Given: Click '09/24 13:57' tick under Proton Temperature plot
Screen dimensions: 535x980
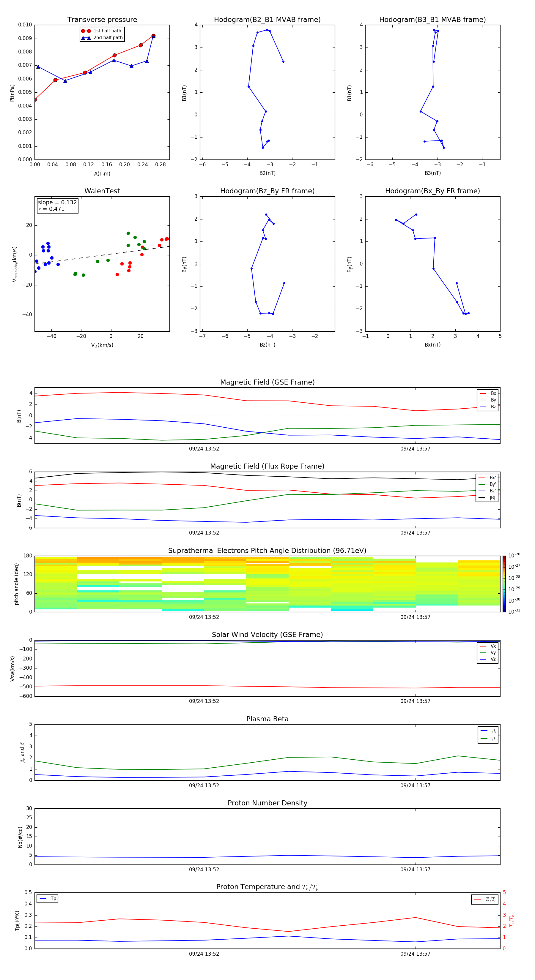Looking at the screenshot, I should pos(416,954).
